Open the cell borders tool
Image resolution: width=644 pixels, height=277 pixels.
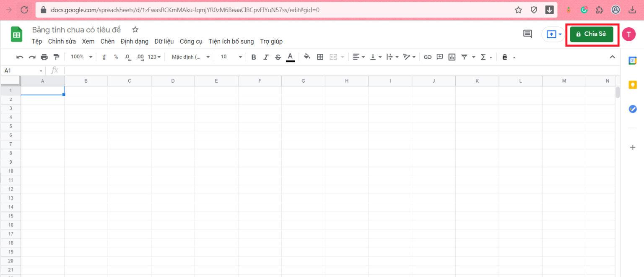pyautogui.click(x=320, y=57)
